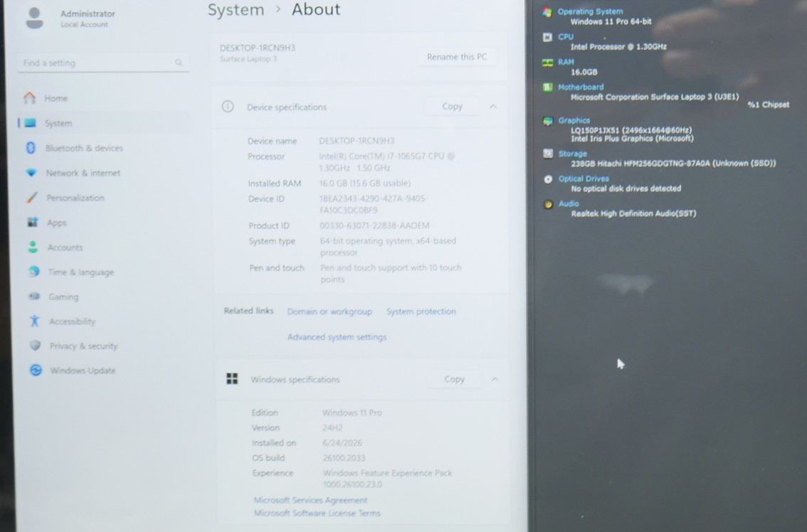This screenshot has width=807, height=532.
Task: Click the Device specifications info icon
Action: (x=228, y=107)
